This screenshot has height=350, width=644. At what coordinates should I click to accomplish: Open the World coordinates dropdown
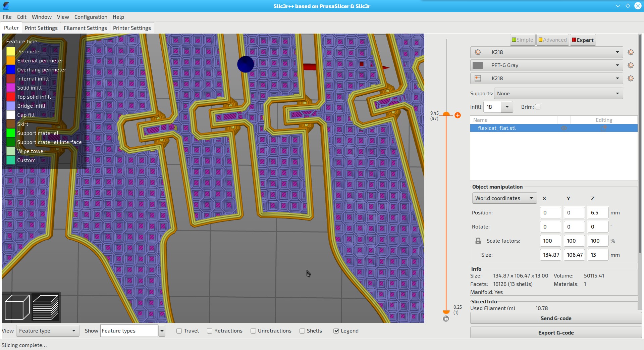[504, 198]
